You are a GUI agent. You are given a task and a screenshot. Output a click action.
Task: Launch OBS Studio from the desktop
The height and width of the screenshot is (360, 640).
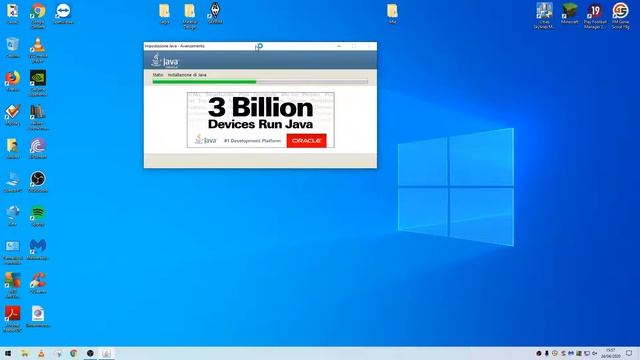click(x=38, y=182)
